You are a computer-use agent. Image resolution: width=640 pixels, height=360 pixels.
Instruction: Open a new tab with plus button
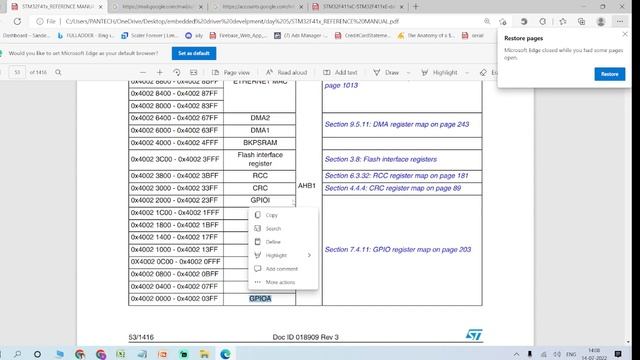pyautogui.click(x=416, y=7)
